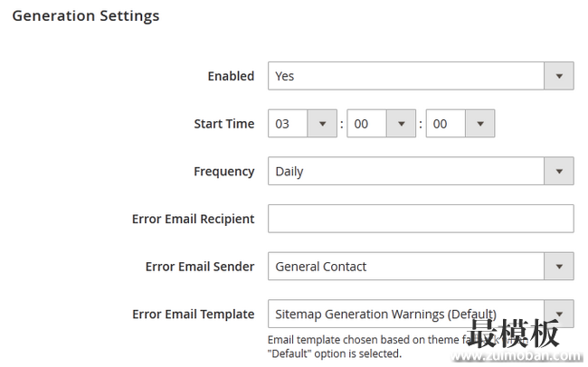Open the hour select showing 03

[302, 124]
